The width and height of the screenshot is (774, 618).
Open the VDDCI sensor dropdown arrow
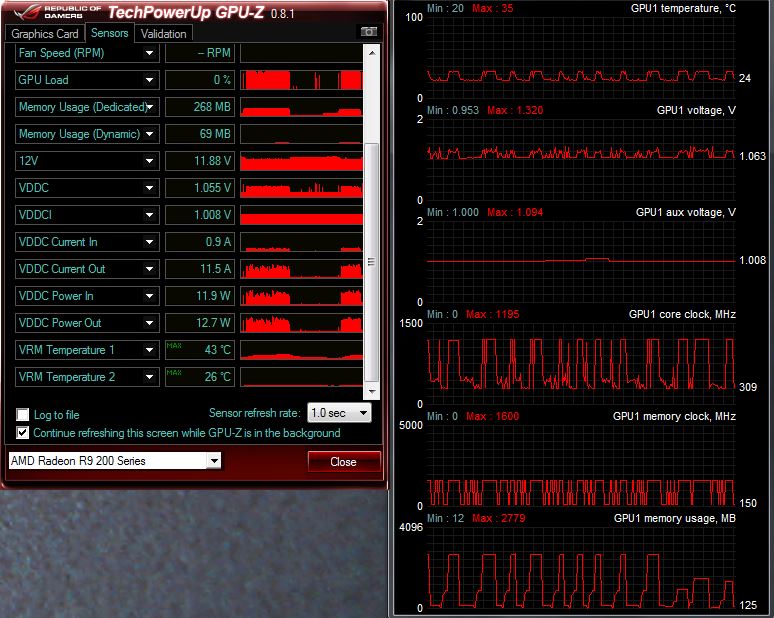pyautogui.click(x=149, y=215)
